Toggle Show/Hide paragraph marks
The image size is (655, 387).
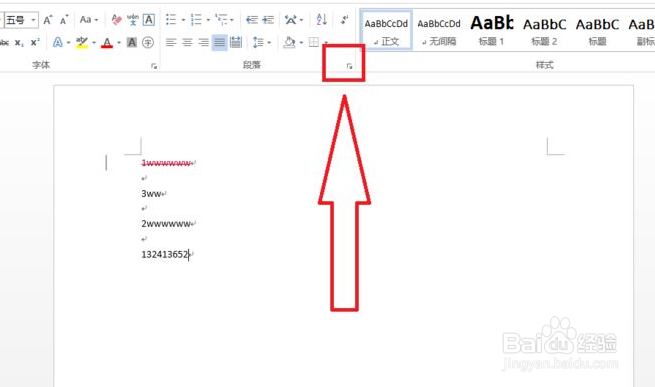[x=344, y=20]
